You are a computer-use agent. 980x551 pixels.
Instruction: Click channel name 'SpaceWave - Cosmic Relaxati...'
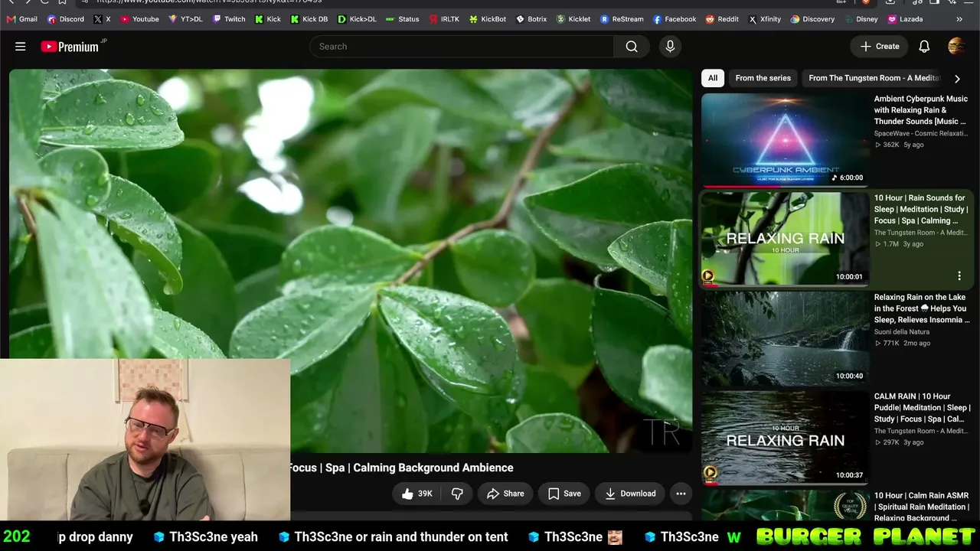(x=921, y=133)
